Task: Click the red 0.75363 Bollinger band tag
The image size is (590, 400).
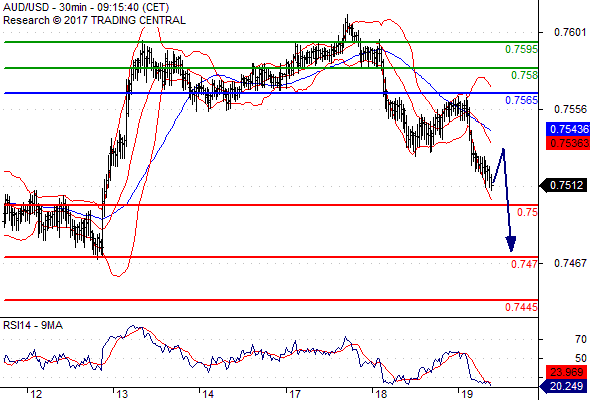Action: coord(568,143)
